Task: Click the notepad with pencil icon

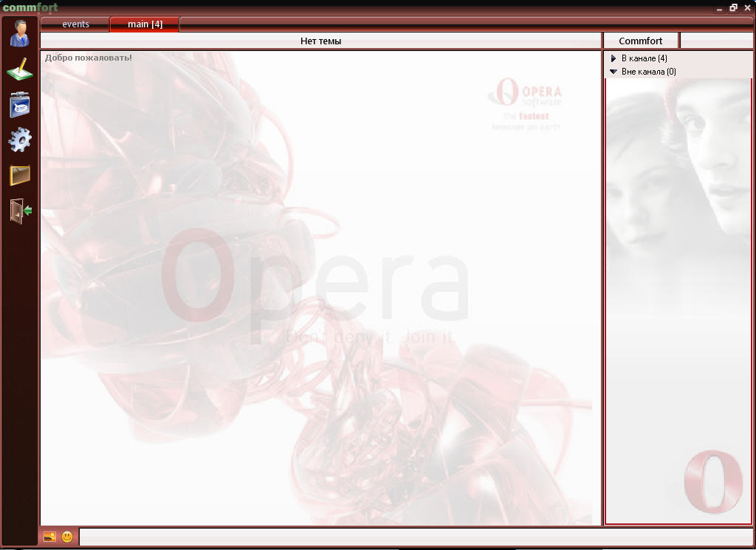Action: (x=20, y=69)
